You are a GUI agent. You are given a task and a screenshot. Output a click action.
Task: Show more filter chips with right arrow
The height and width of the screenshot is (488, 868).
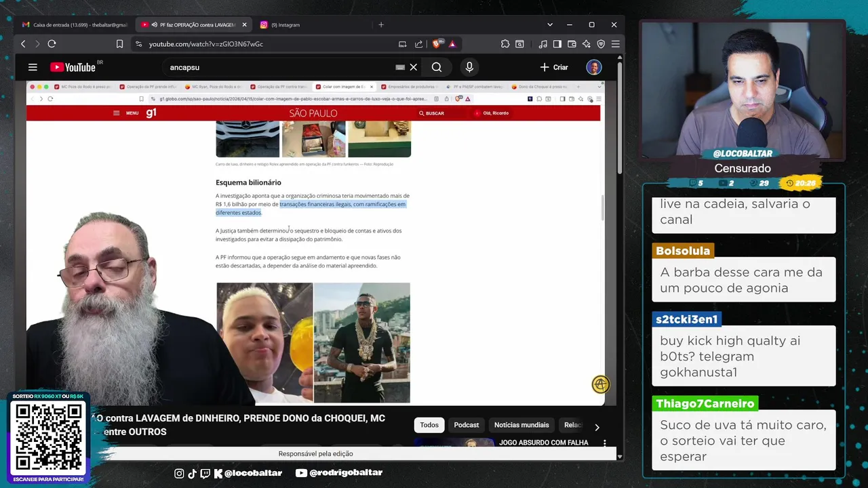pyautogui.click(x=597, y=427)
